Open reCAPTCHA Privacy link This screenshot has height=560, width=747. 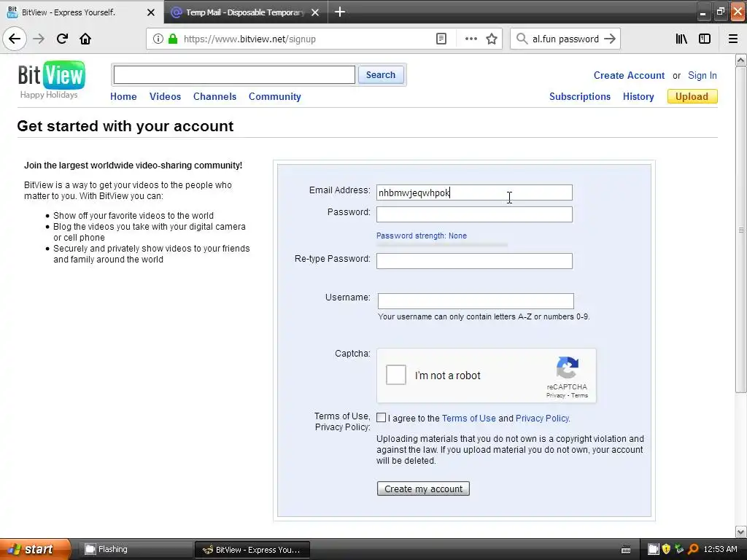pos(555,395)
